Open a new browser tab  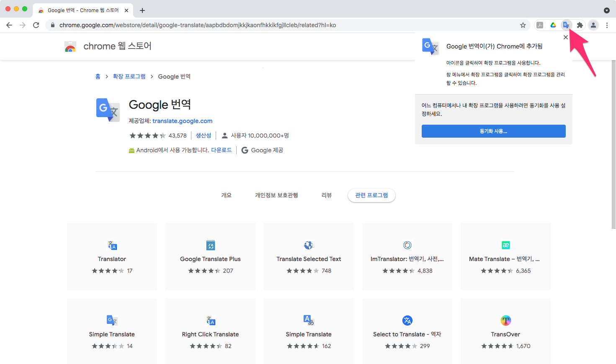[x=142, y=10]
